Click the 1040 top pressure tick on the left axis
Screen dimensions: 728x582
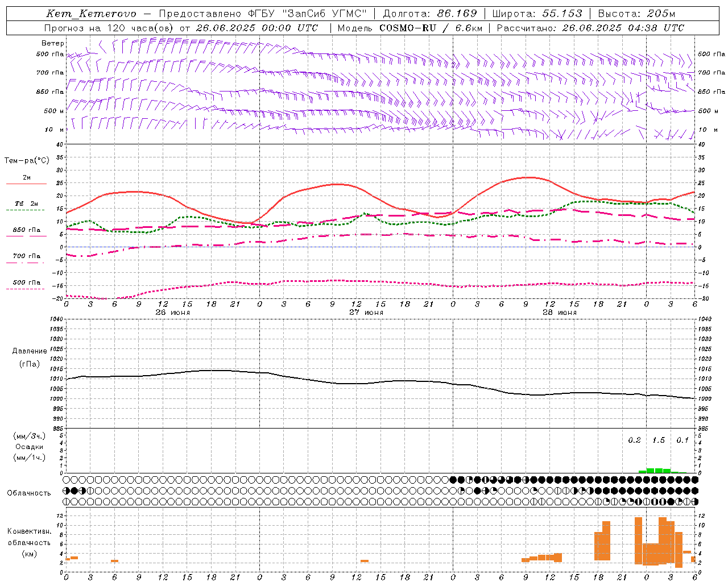[57, 319]
